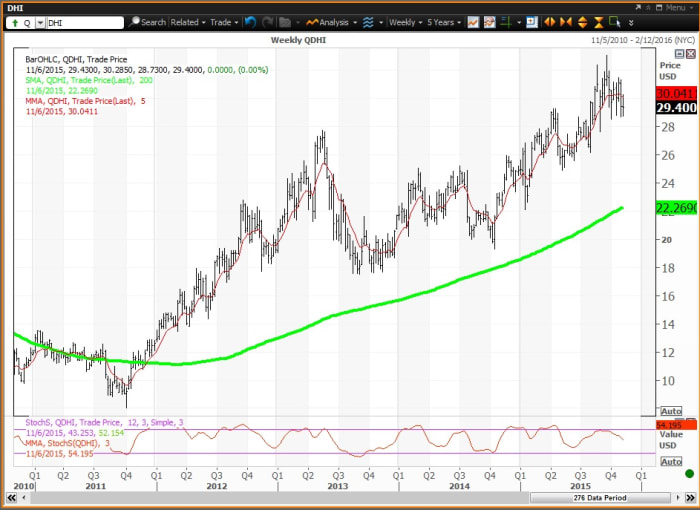Toggle Auto scale on price axis
The image size is (700, 510).
pos(671,411)
